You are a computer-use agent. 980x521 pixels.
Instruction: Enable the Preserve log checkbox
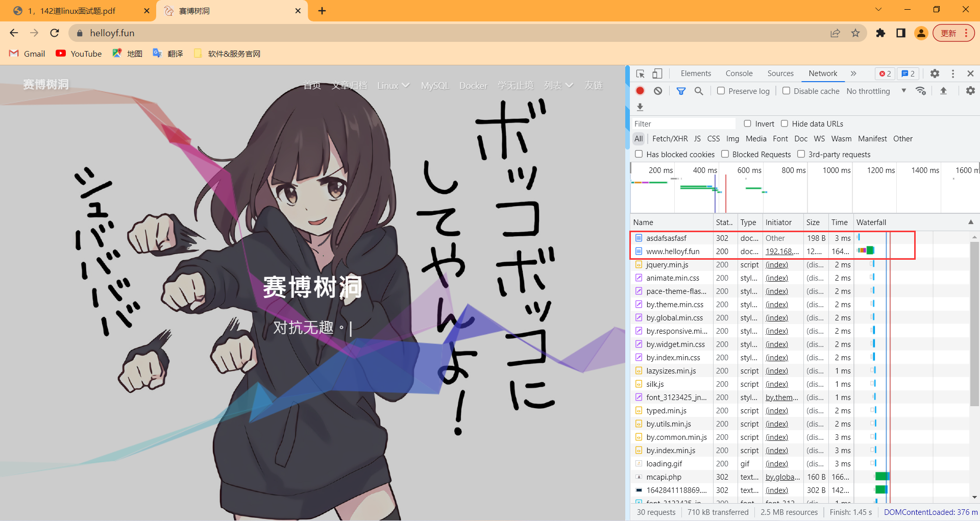pos(721,91)
